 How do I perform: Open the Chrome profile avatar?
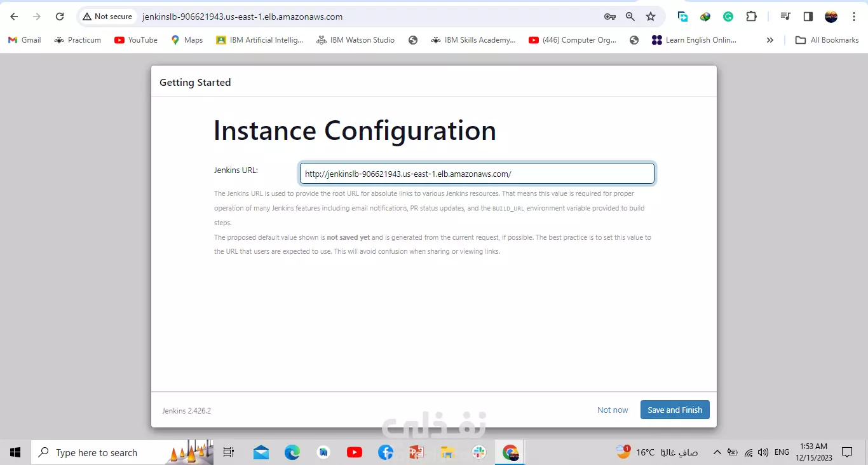[831, 17]
